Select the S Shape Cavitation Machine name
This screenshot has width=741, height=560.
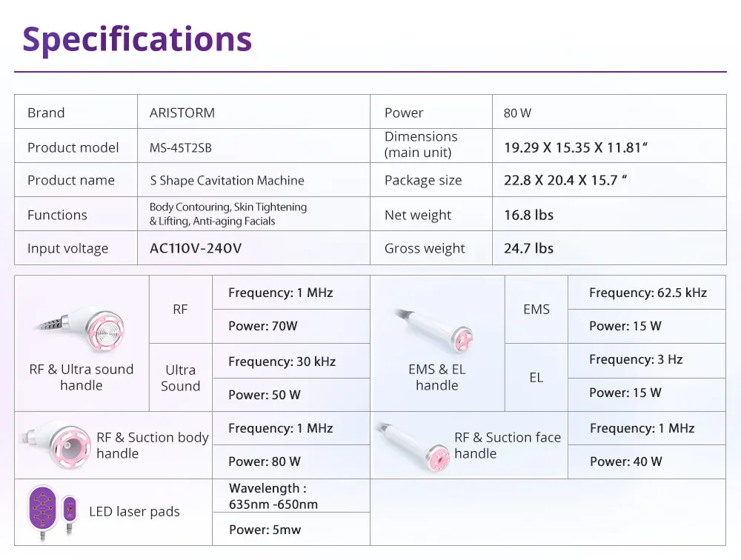point(227,181)
